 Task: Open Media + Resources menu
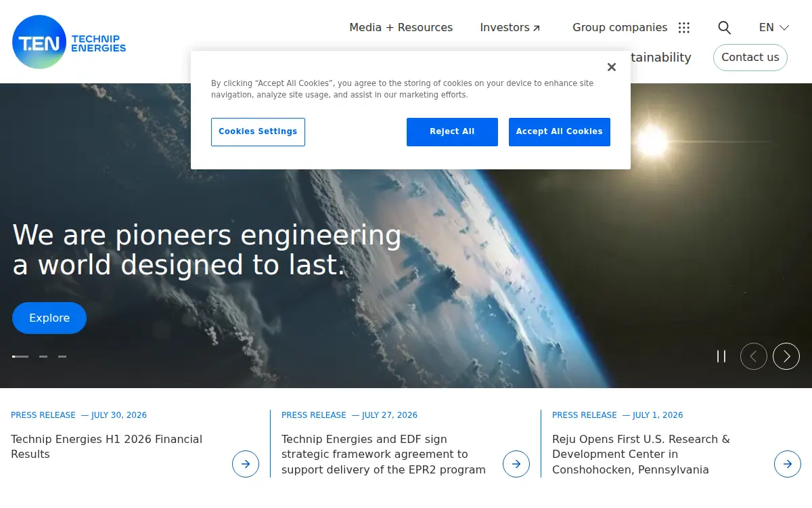click(x=401, y=28)
